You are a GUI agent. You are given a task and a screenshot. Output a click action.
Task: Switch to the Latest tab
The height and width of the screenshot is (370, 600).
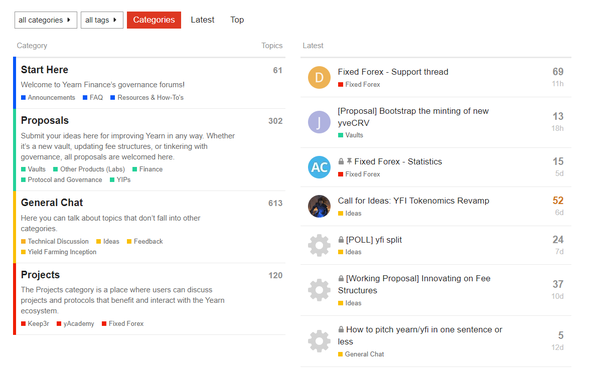[x=202, y=20]
